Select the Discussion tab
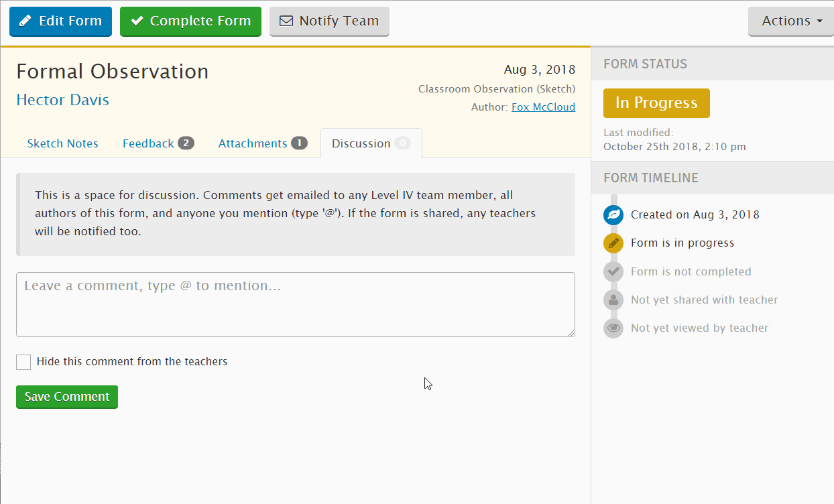The height and width of the screenshot is (504, 834). point(371,143)
